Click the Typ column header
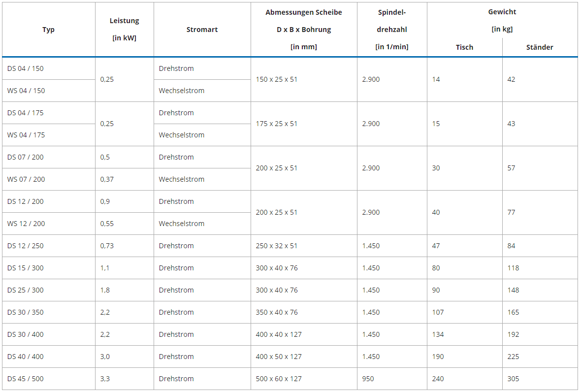This screenshot has width=580, height=392. coord(48,30)
